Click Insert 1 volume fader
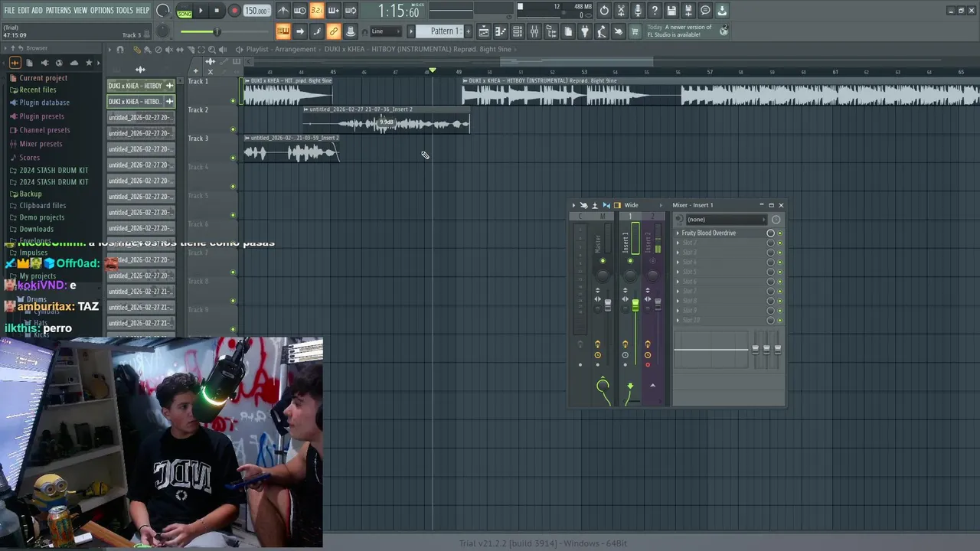980x551 pixels. [x=635, y=305]
